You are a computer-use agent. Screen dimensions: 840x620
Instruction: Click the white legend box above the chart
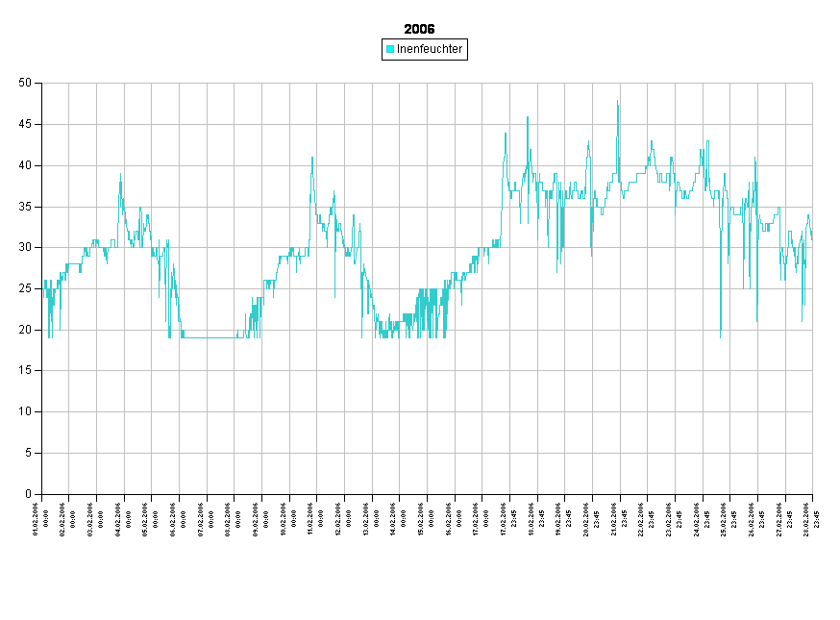click(x=424, y=49)
